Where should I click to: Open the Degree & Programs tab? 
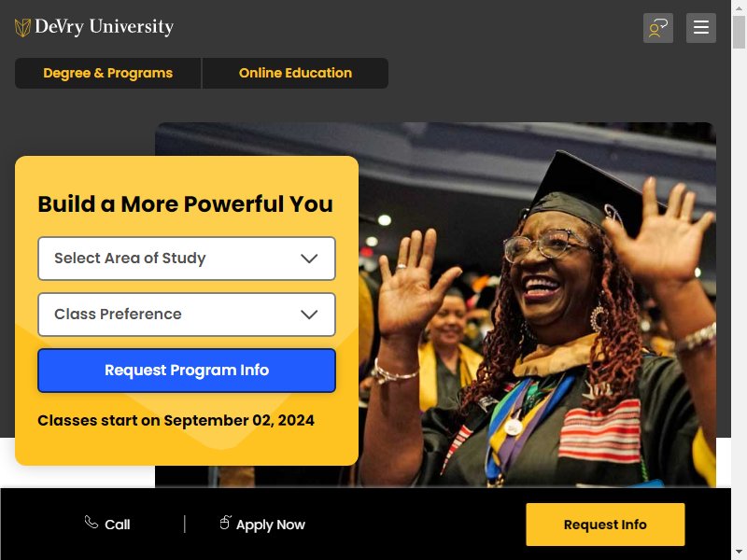pos(107,74)
